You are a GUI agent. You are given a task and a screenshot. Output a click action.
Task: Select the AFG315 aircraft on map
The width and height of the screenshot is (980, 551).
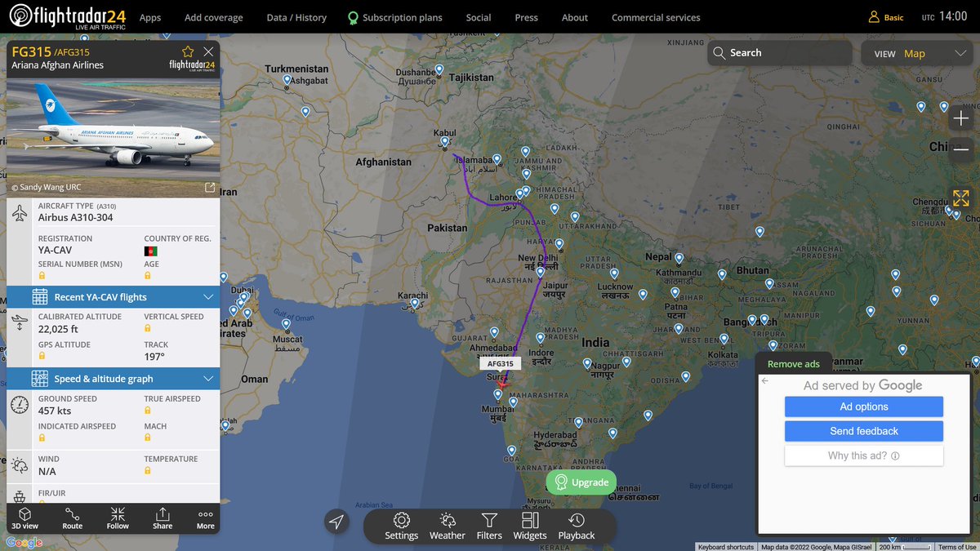coord(503,383)
